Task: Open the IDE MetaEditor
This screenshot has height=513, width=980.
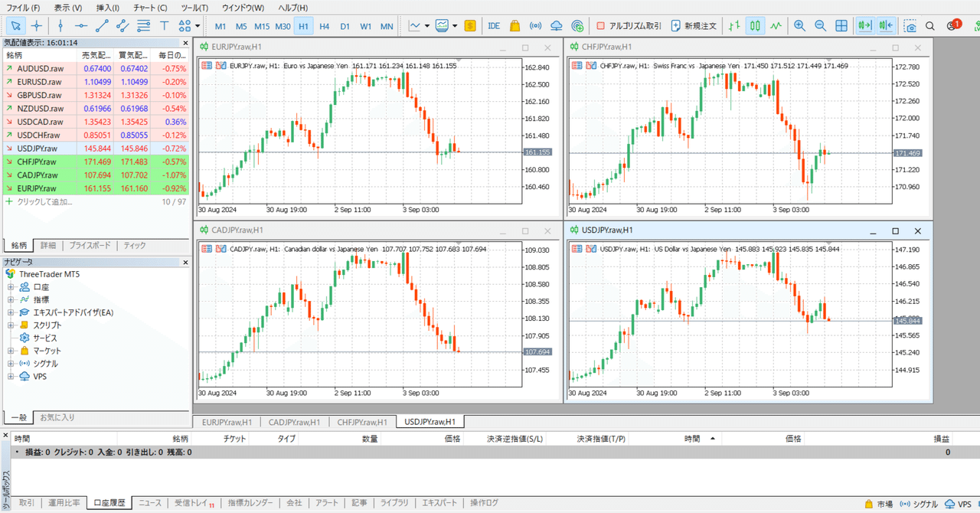Action: pos(494,25)
